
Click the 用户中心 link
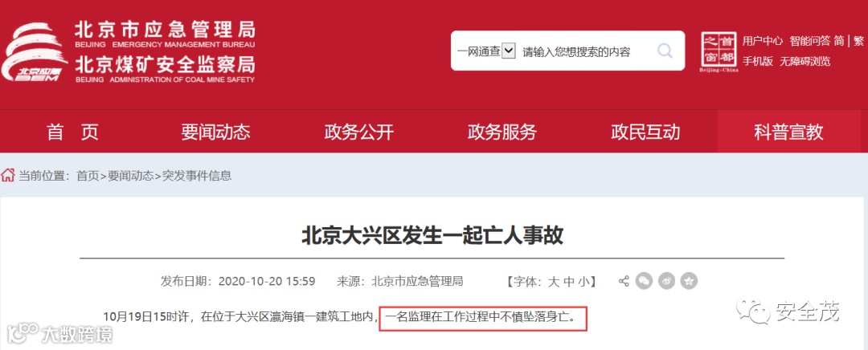pyautogui.click(x=762, y=41)
